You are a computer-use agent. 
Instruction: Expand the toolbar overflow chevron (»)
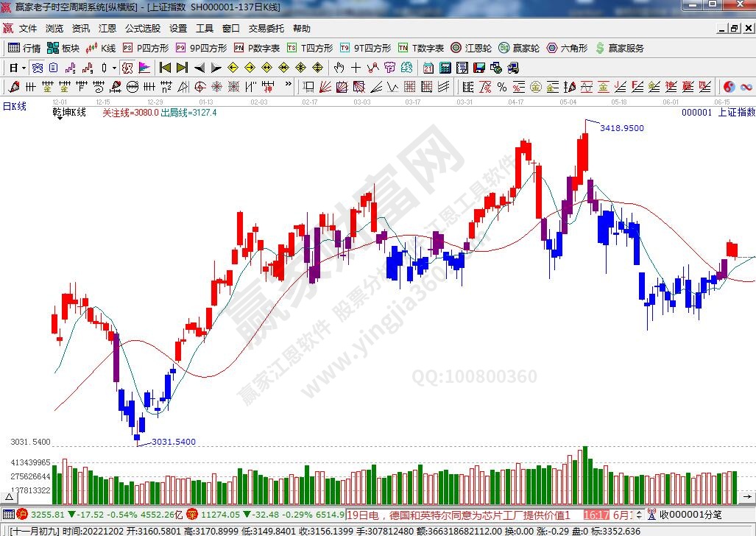click(x=288, y=85)
